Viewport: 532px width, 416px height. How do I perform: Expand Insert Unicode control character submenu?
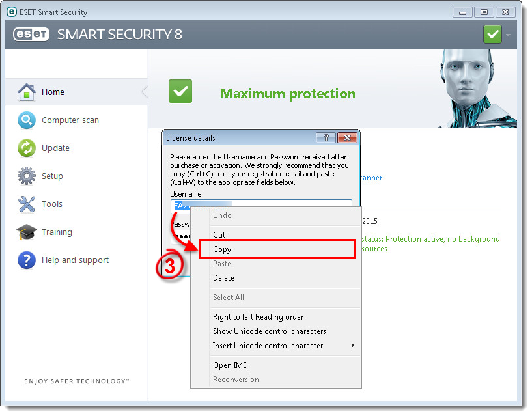click(353, 346)
